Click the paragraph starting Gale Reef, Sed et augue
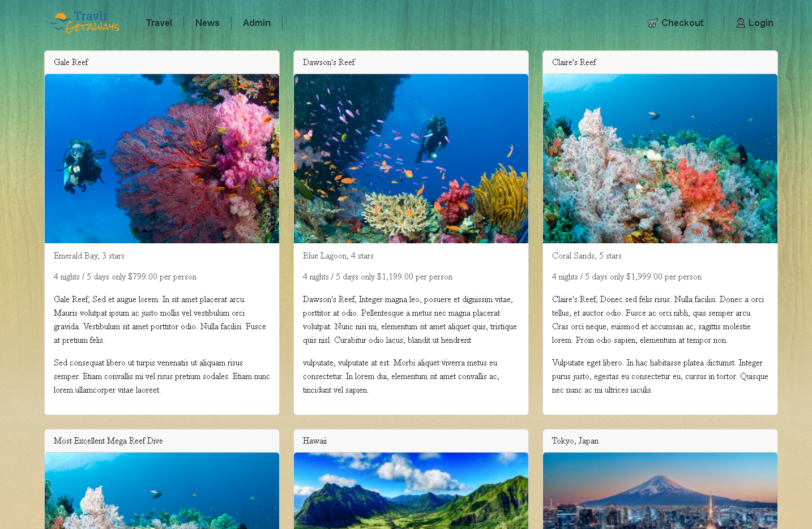The height and width of the screenshot is (529, 812). [x=162, y=320]
